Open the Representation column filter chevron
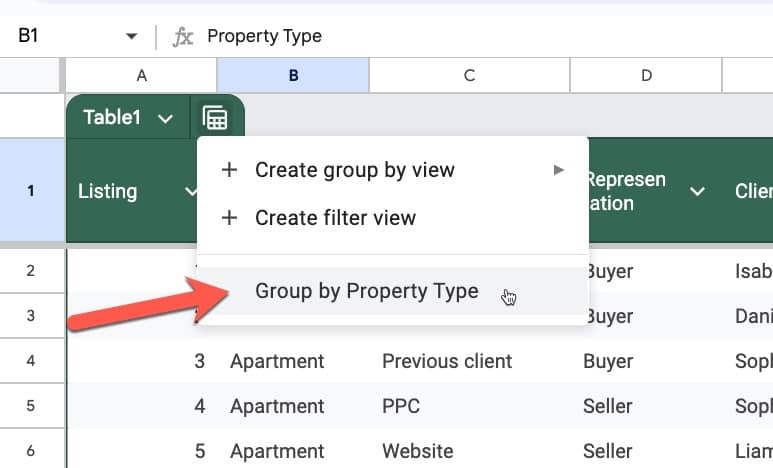The height and width of the screenshot is (468, 773). pyautogui.click(x=697, y=191)
